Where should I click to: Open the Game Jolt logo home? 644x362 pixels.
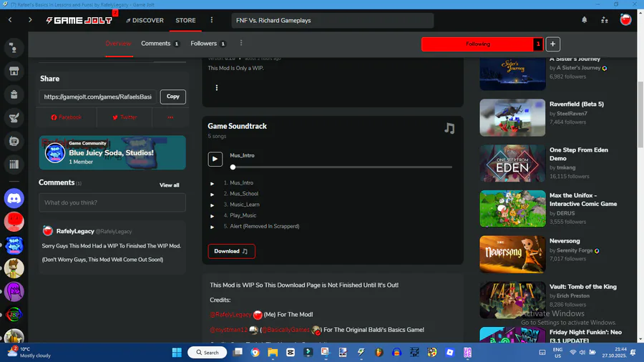point(79,20)
